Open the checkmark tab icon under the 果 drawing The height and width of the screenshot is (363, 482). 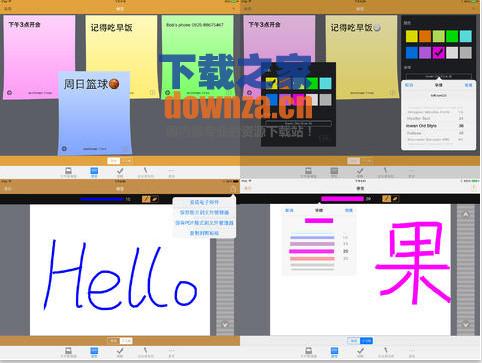point(360,351)
